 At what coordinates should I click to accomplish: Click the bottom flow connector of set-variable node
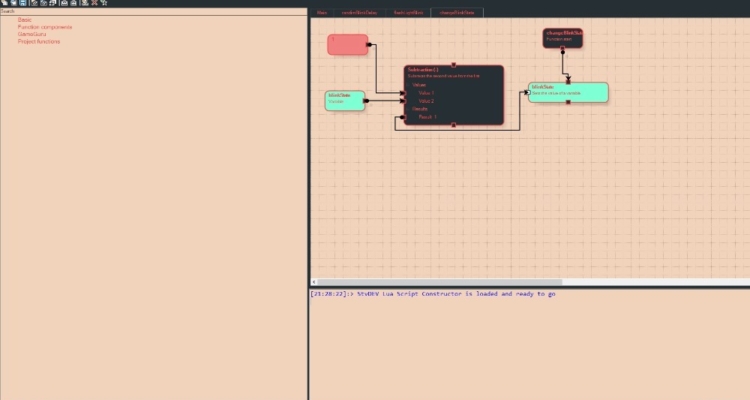coord(568,102)
